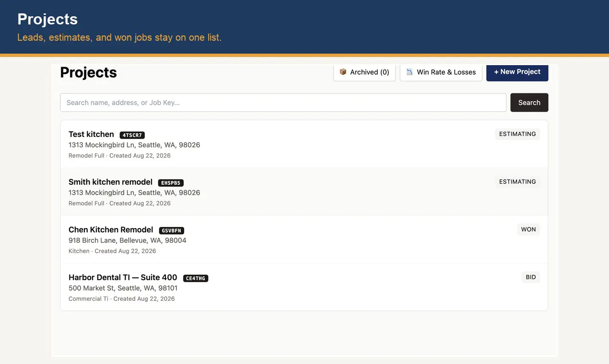The width and height of the screenshot is (609, 364).
Task: Click the dark Search button
Action: (529, 102)
